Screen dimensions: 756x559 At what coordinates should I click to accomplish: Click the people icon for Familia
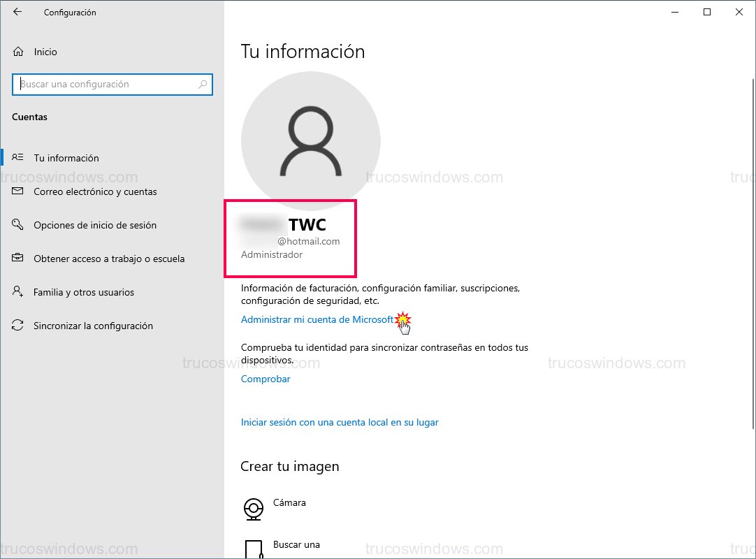coord(18,291)
